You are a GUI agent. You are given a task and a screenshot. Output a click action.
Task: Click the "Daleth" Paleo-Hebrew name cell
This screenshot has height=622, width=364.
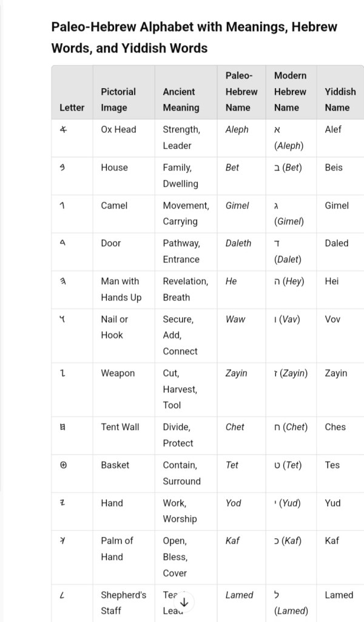pyautogui.click(x=238, y=243)
